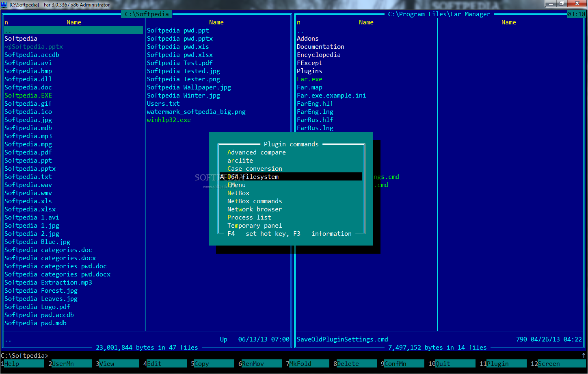Image resolution: width=588 pixels, height=374 pixels.
Task: Select Encyclopedia folder in right panel
Action: [x=319, y=55]
